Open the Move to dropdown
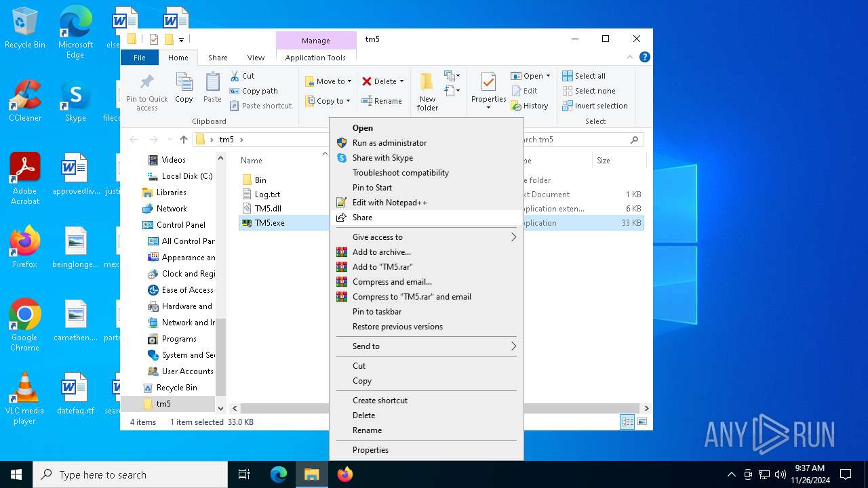 coord(329,81)
